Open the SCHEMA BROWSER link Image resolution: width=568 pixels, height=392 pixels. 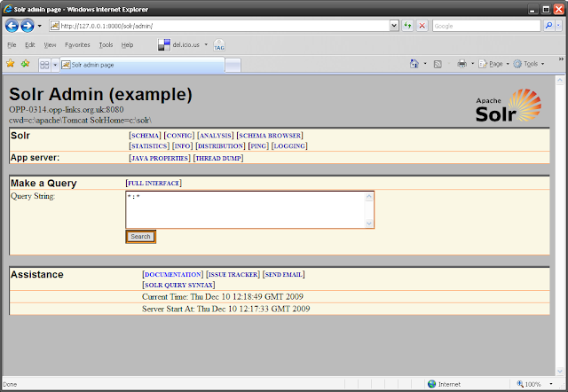point(270,136)
